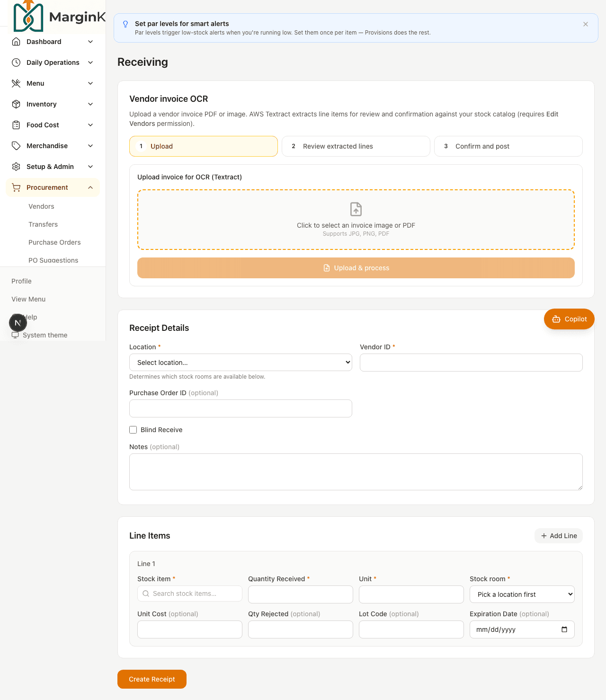Open the Profile link
This screenshot has width=606, height=700.
click(x=21, y=281)
